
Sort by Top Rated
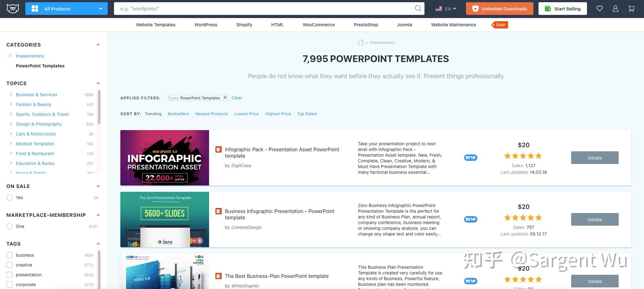coord(307,114)
